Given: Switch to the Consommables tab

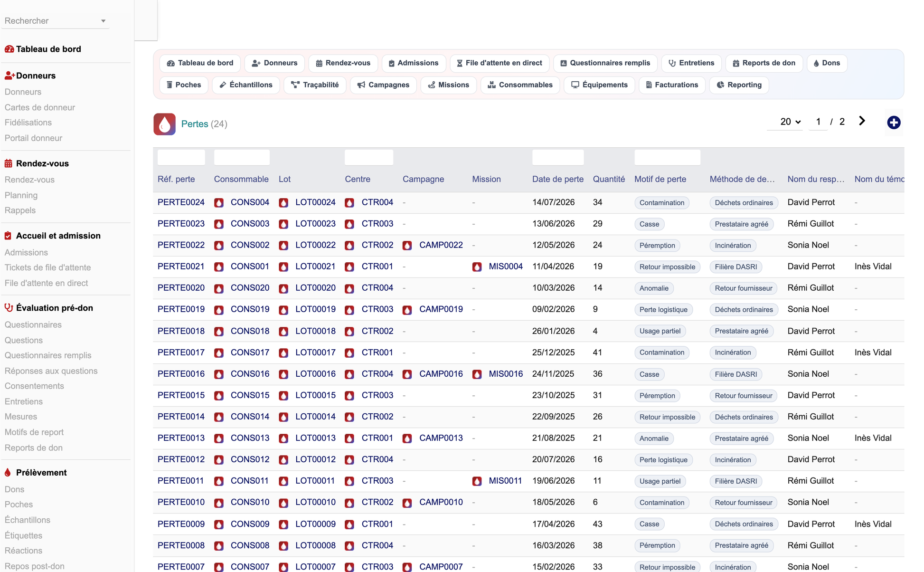Looking at the screenshot, I should (520, 85).
